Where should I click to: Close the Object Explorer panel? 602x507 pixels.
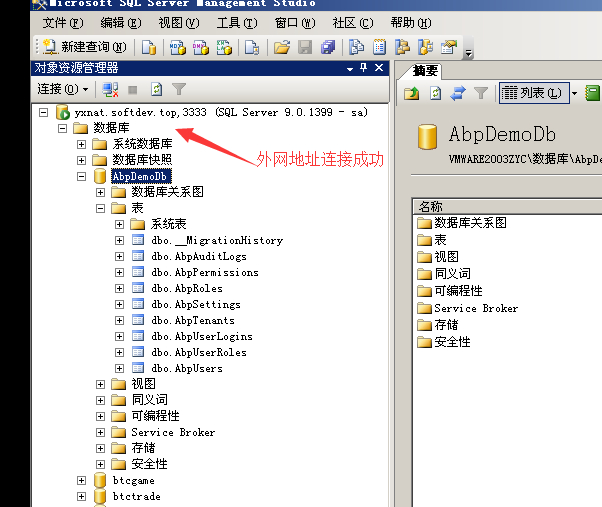click(x=379, y=68)
